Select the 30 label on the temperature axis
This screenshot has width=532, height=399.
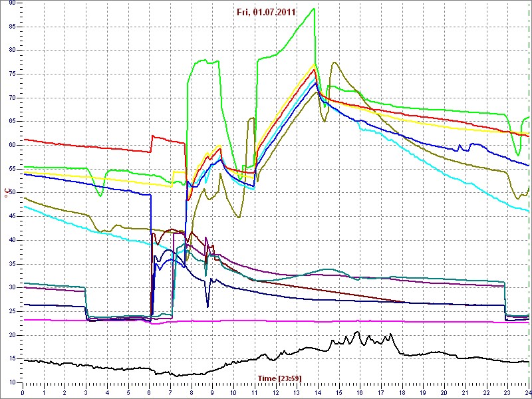point(12,288)
